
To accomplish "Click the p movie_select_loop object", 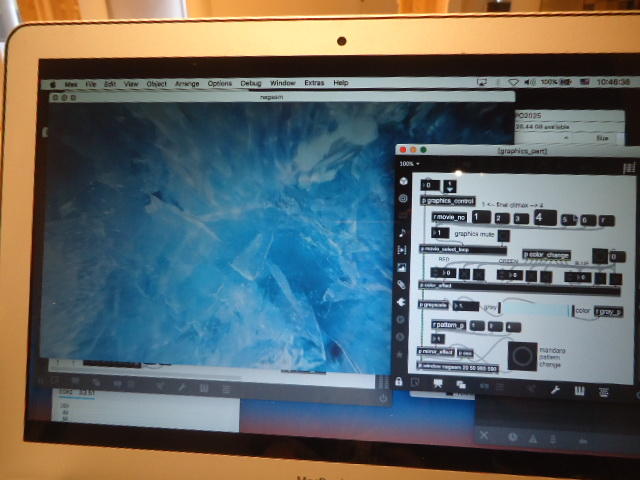I will 463,249.
